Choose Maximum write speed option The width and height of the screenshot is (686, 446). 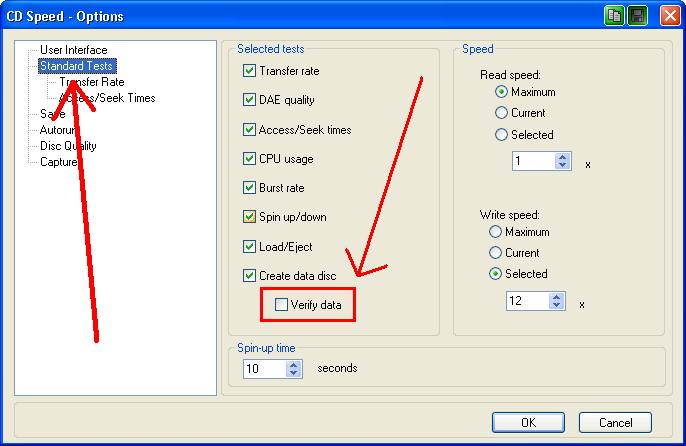coord(495,232)
